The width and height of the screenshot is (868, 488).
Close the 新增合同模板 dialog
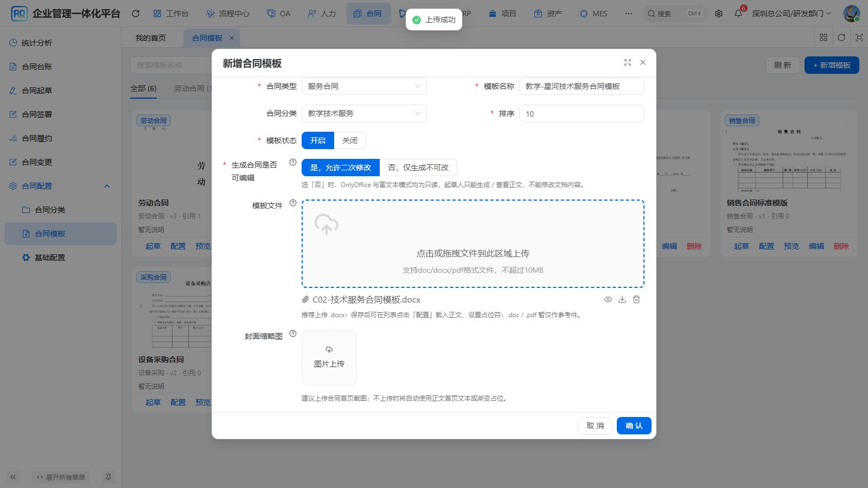pyautogui.click(x=643, y=62)
